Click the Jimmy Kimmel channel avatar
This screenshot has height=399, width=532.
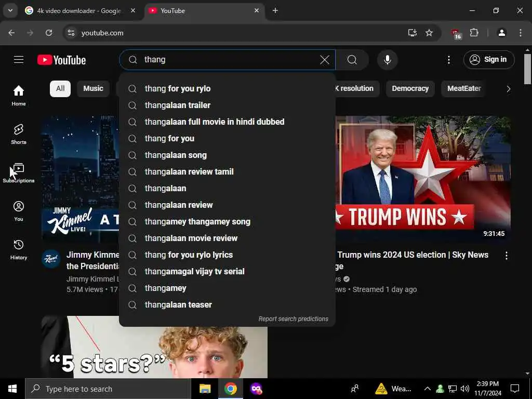point(51,259)
